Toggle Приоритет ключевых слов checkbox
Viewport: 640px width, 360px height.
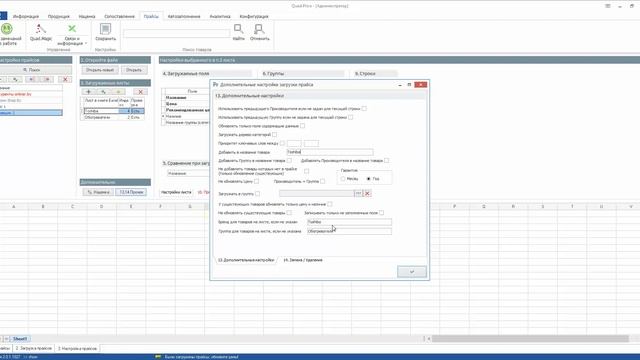(x=282, y=143)
